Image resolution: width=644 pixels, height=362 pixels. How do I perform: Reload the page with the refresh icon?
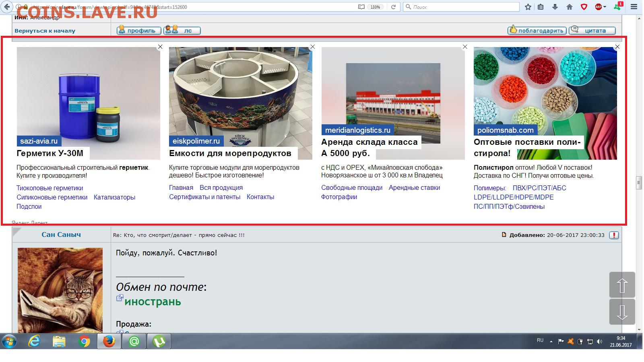[393, 7]
